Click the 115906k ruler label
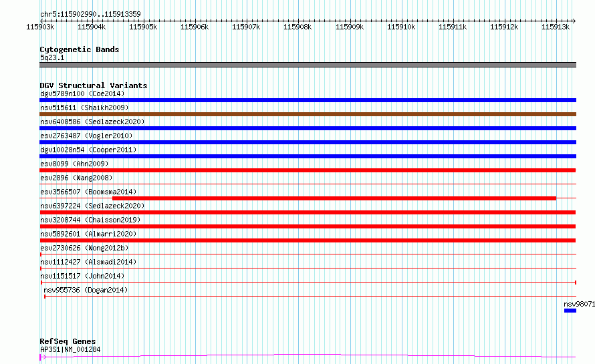 coord(195,27)
